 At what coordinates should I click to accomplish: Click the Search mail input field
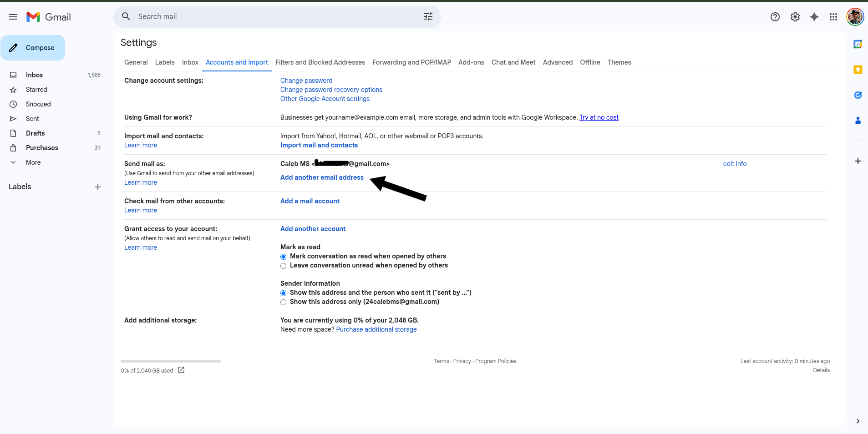pyautogui.click(x=277, y=16)
